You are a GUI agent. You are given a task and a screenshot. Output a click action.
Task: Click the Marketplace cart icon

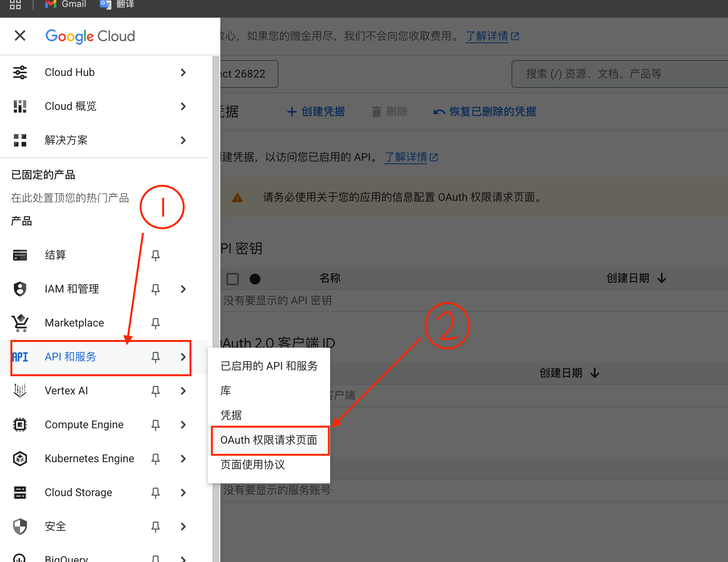pos(20,323)
